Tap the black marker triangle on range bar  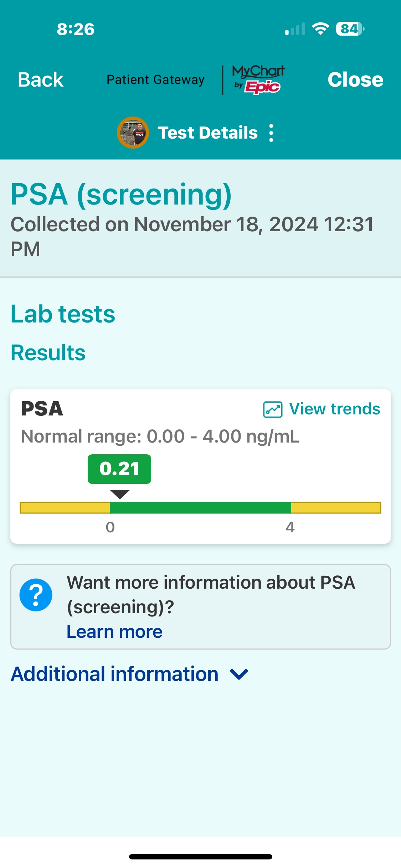click(x=120, y=494)
